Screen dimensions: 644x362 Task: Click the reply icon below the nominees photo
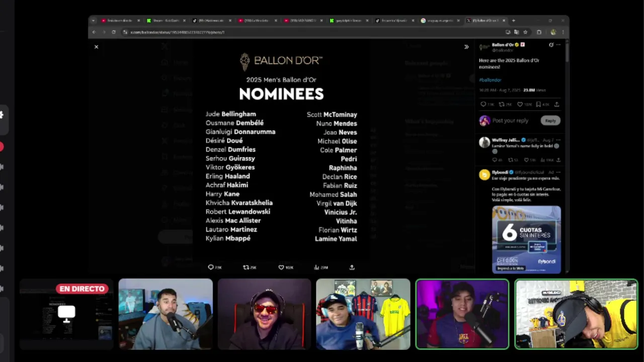[211, 267]
